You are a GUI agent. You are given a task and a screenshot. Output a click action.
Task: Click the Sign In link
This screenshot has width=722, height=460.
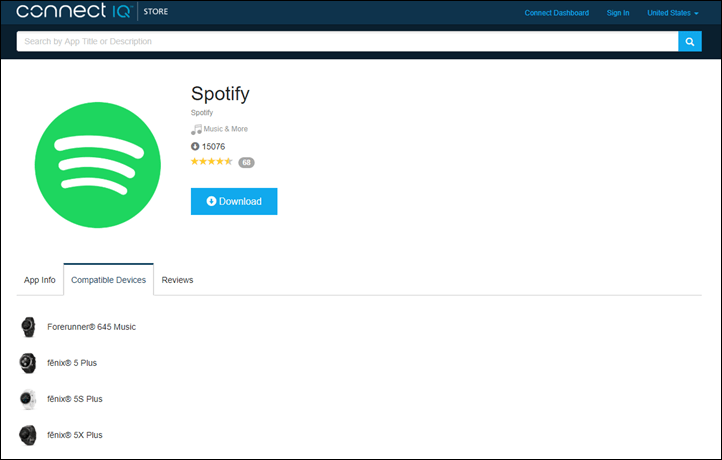tap(618, 13)
